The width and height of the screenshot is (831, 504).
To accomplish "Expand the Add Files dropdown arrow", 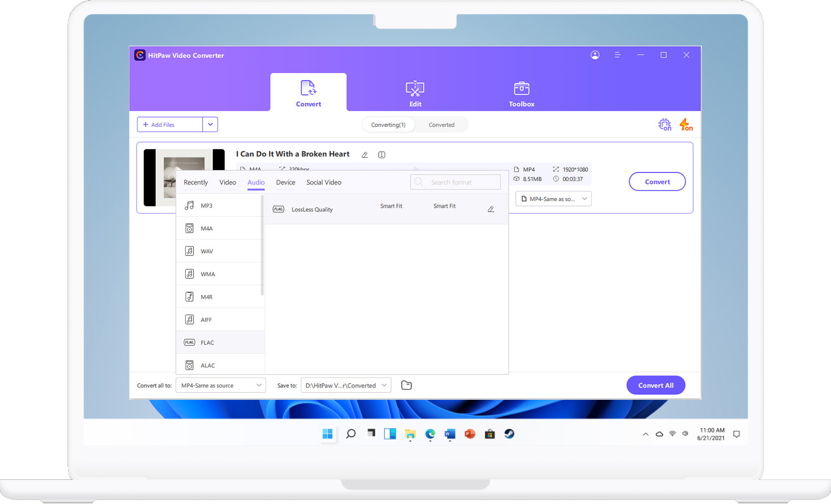I will click(210, 125).
